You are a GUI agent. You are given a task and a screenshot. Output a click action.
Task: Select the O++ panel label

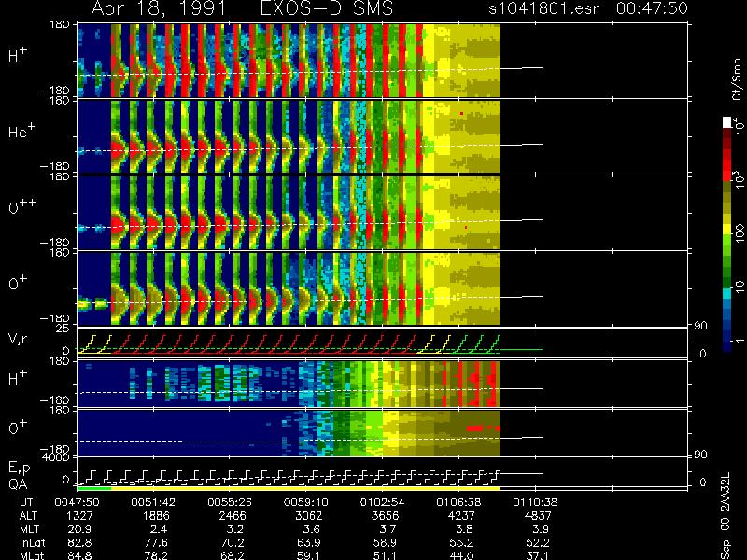(21, 206)
